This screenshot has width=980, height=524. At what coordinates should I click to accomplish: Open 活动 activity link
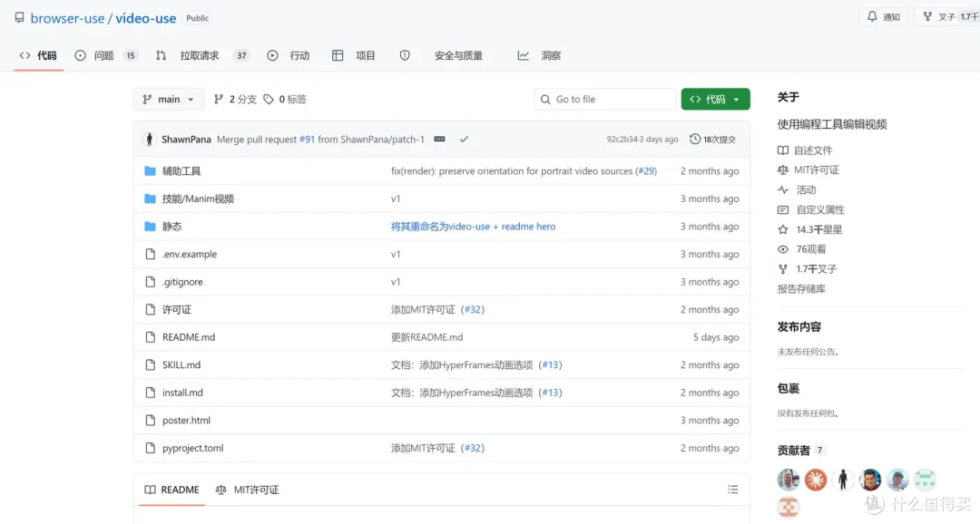click(797, 189)
